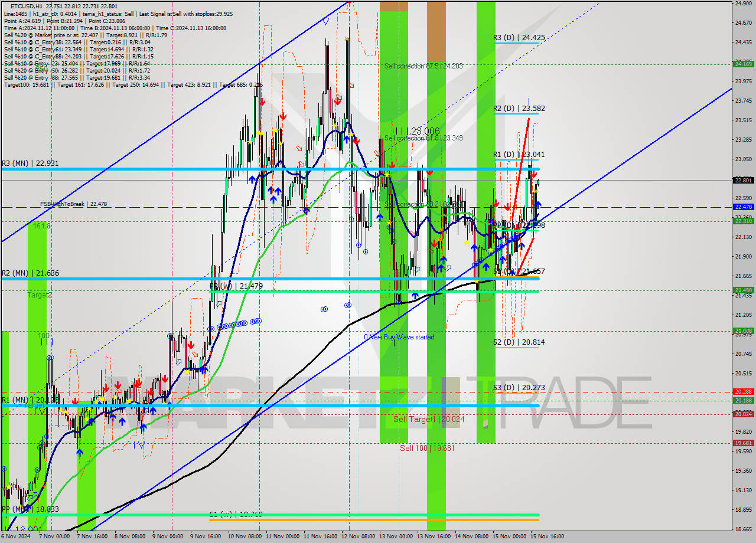Viewport: 756px width, 543px height.
Task: Click Sell correction 87.5 | 24.203 text
Action: click(423, 66)
